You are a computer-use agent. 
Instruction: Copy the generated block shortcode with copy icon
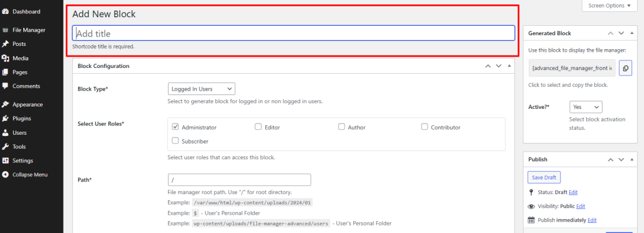[x=625, y=68]
